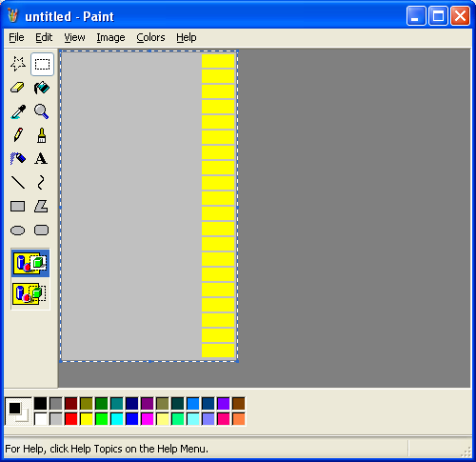Choose the yellow swatch in palette
The height and width of the screenshot is (462, 476).
pyautogui.click(x=87, y=419)
